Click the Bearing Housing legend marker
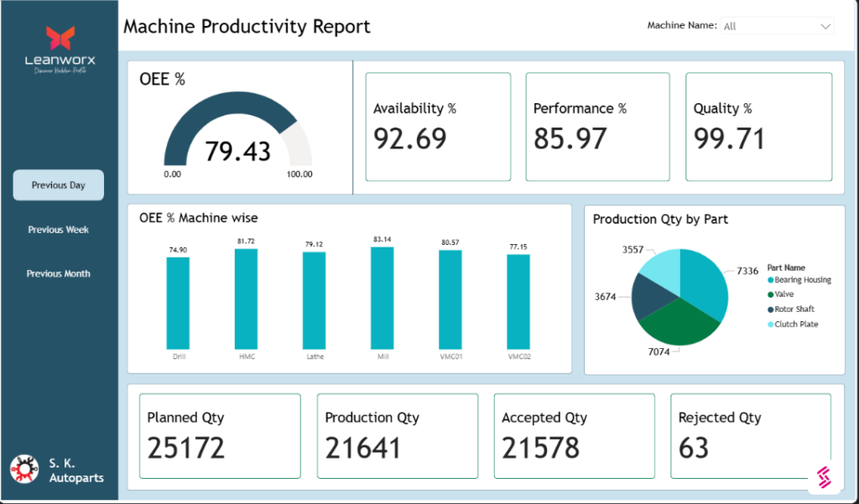859x504 pixels. pyautogui.click(x=770, y=280)
